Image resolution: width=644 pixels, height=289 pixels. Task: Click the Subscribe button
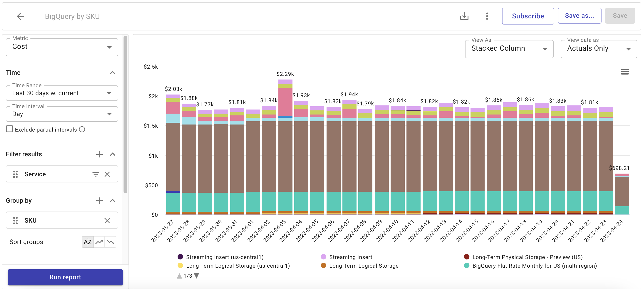pyautogui.click(x=528, y=16)
